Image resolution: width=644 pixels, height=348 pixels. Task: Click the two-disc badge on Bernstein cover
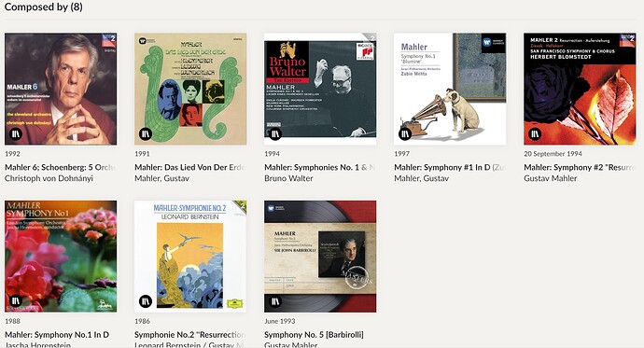[x=240, y=206]
